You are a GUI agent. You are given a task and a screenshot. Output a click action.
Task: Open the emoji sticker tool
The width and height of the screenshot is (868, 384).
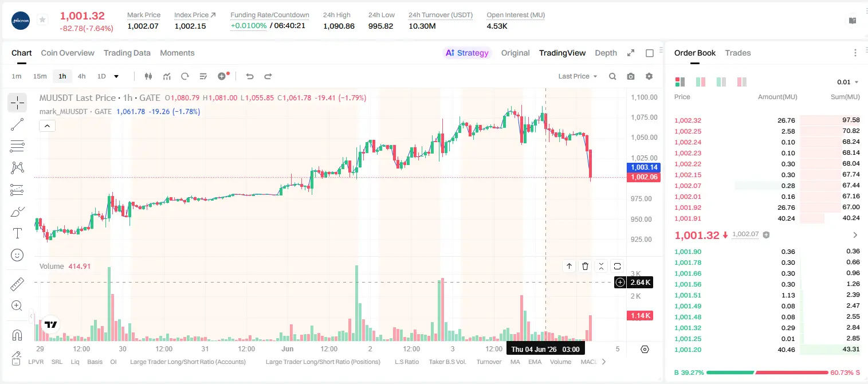[x=17, y=255]
